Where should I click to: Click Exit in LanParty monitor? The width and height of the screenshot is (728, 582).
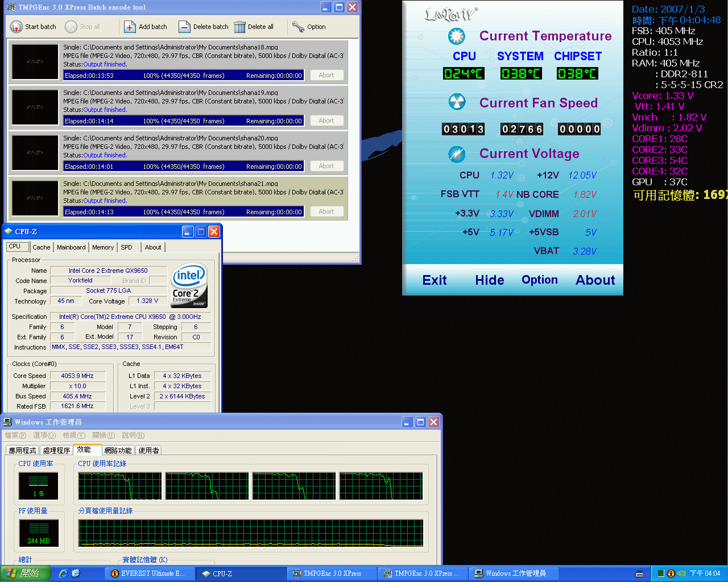coord(435,280)
